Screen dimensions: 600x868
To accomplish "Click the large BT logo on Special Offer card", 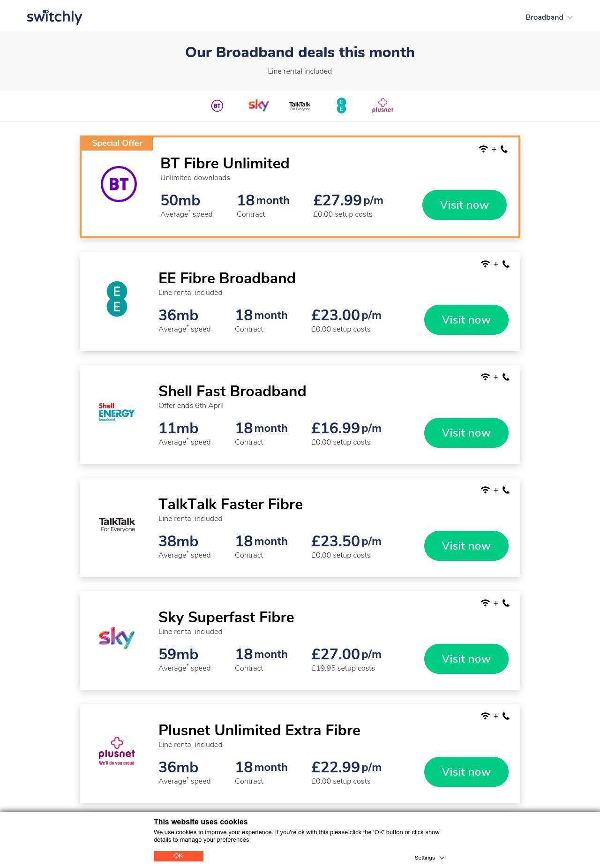I will coord(119,184).
